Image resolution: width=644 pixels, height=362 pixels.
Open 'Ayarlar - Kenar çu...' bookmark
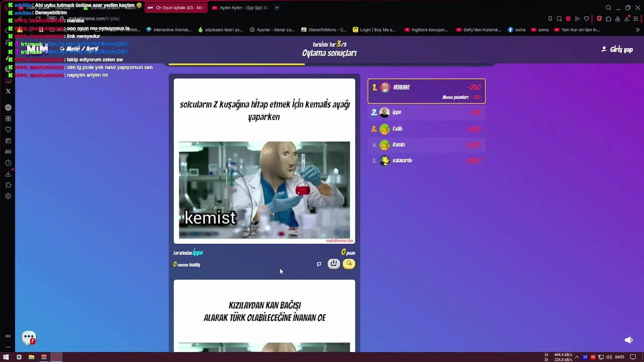pyautogui.click(x=272, y=30)
